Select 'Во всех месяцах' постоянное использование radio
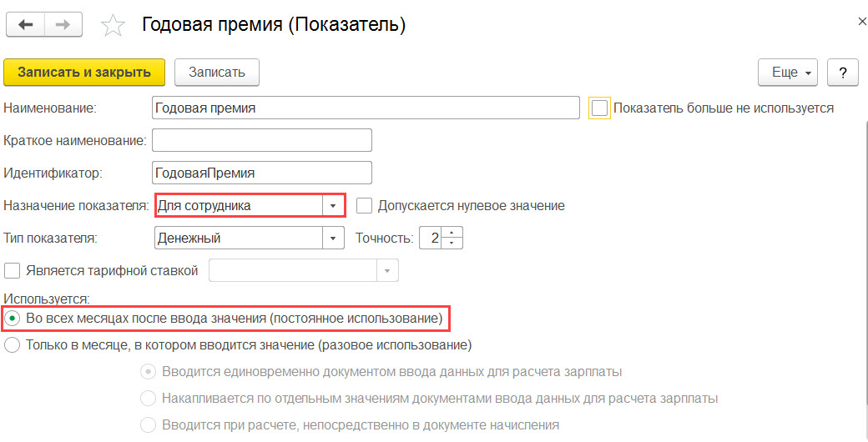Image resolution: width=868 pixels, height=442 pixels. coord(12,319)
